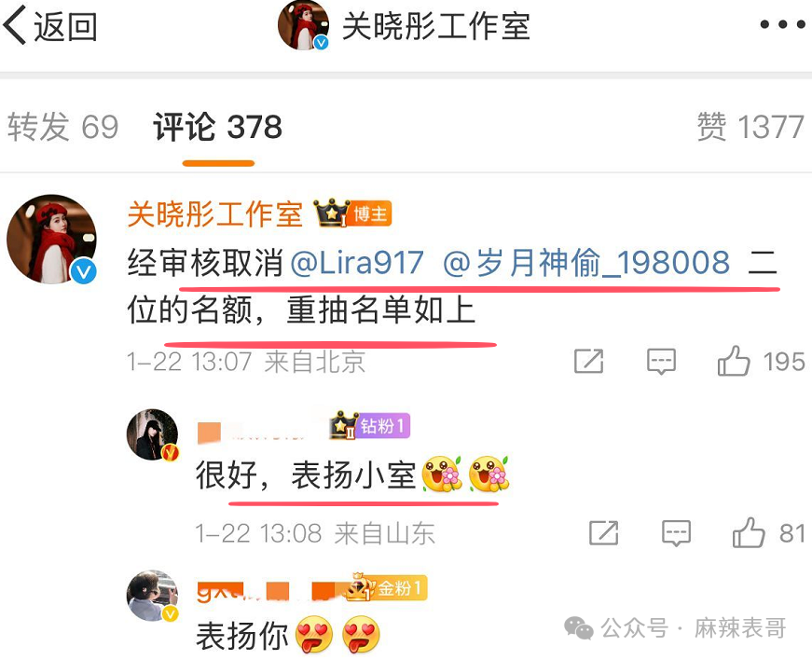Select the 评论 378 tab
Screen dimensions: 812x660
click(x=217, y=126)
